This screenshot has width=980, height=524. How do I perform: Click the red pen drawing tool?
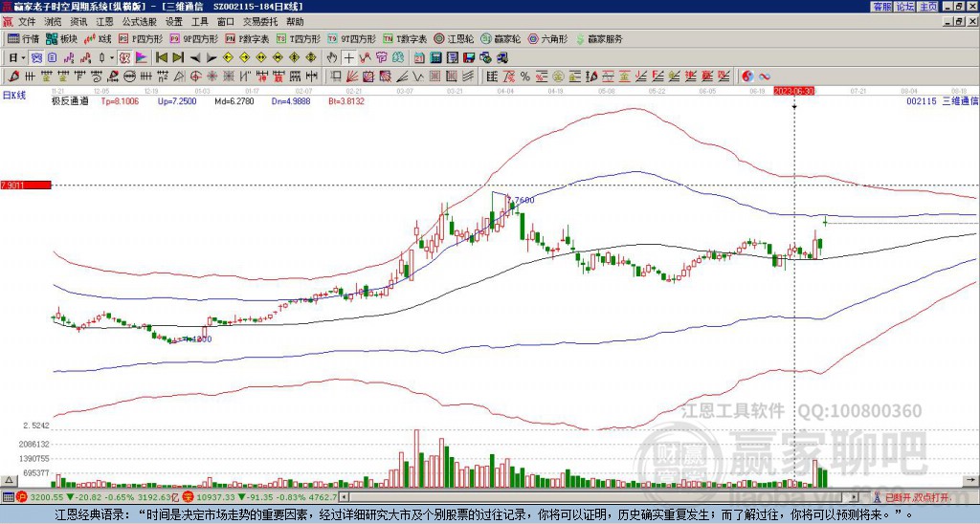[x=13, y=76]
